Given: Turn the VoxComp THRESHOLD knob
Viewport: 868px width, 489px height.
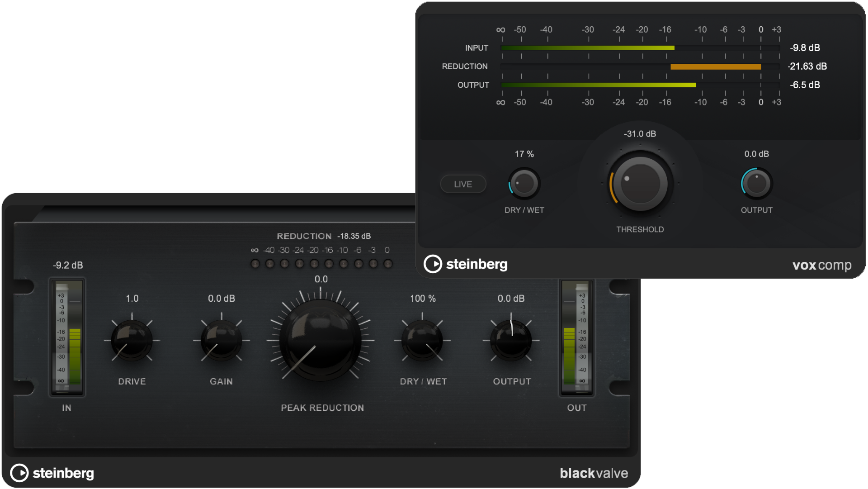Looking at the screenshot, I should click(x=640, y=184).
